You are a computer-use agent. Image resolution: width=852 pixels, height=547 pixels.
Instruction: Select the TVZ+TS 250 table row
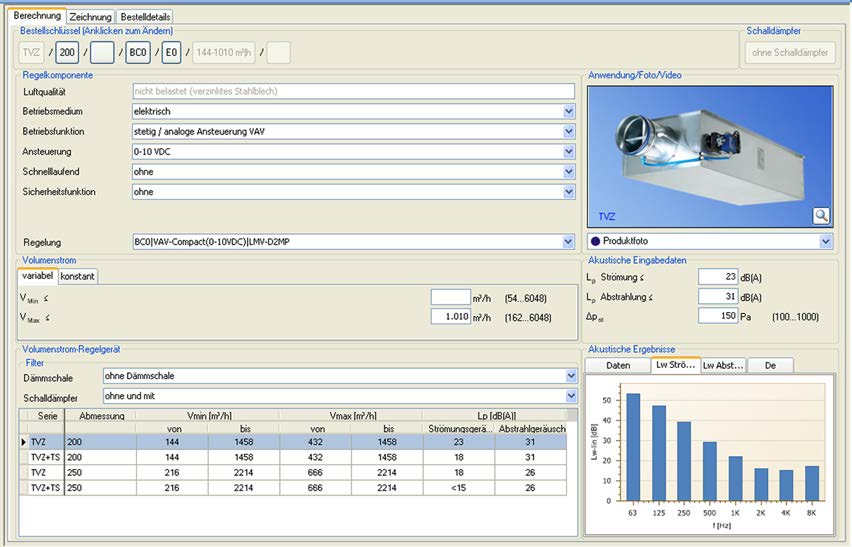tap(293, 488)
